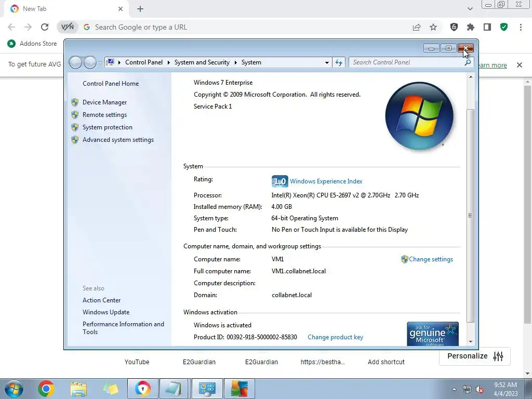Viewport: 532px width, 399px height.
Task: Toggle Chrome side panel icon
Action: pyautogui.click(x=487, y=27)
